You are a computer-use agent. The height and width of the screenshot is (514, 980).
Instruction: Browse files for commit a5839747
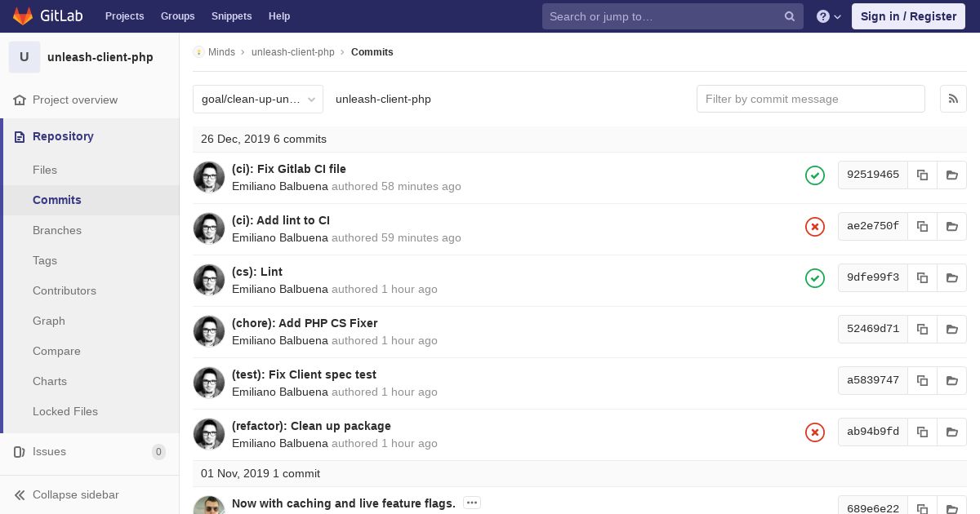tap(952, 380)
